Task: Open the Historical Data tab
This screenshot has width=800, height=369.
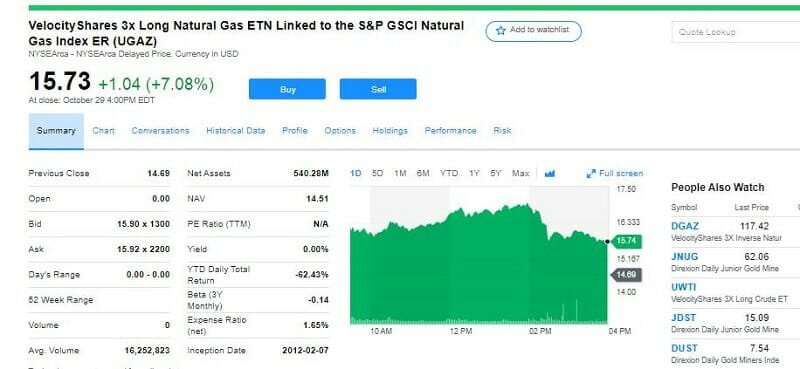Action: (x=236, y=131)
